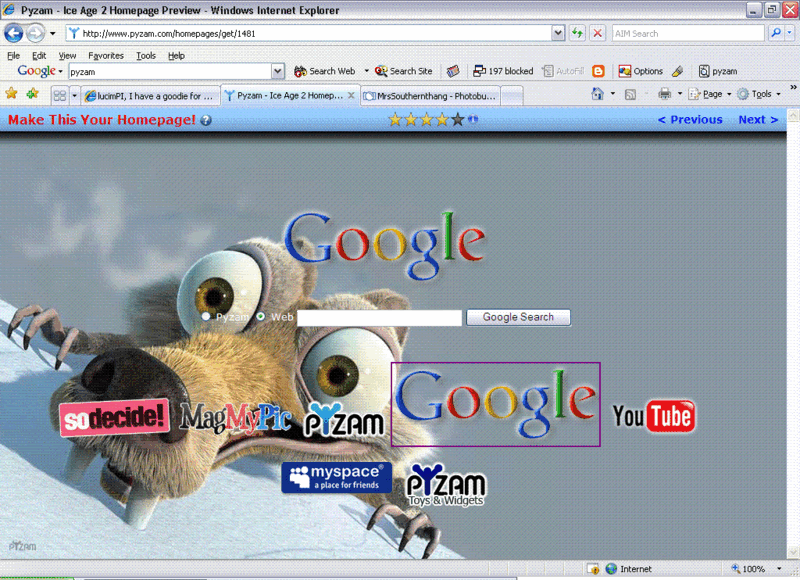Image resolution: width=800 pixels, height=580 pixels.
Task: Open a new blank tab
Action: click(512, 96)
